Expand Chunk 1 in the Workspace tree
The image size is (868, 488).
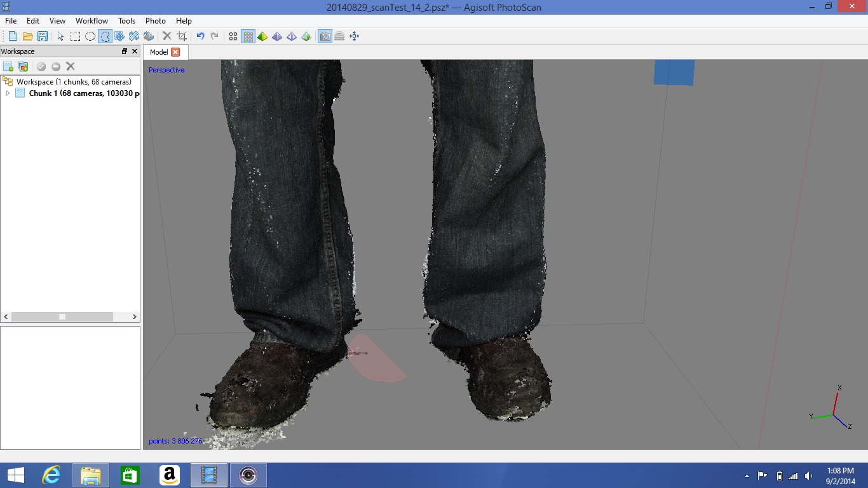click(8, 93)
